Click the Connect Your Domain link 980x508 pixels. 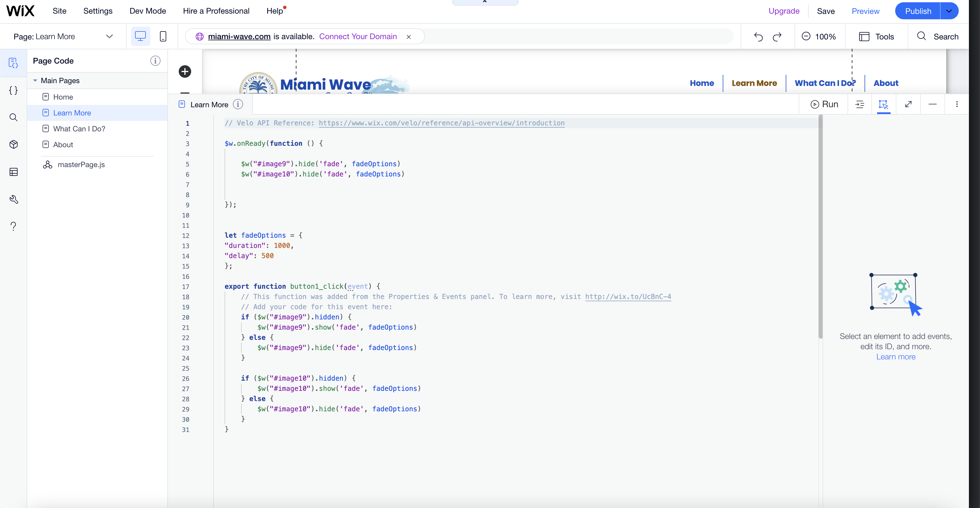tap(358, 37)
